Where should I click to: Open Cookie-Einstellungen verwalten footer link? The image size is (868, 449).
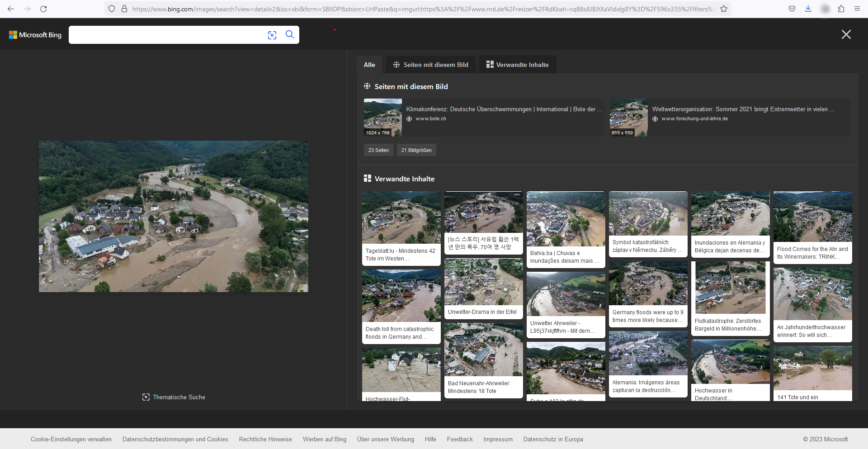pos(71,439)
